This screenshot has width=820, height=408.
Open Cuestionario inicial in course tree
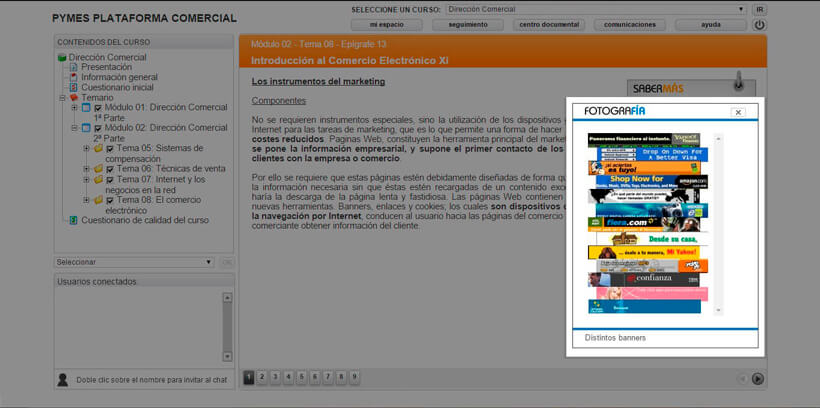[118, 87]
